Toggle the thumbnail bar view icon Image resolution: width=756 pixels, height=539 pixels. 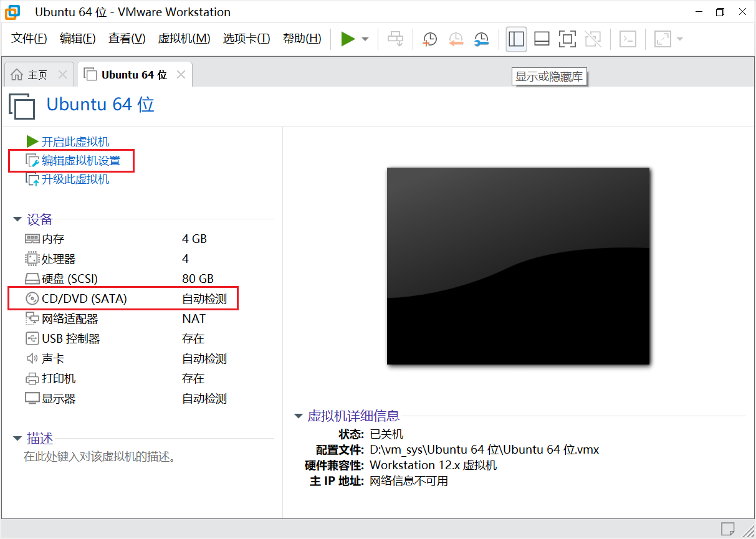pos(542,39)
